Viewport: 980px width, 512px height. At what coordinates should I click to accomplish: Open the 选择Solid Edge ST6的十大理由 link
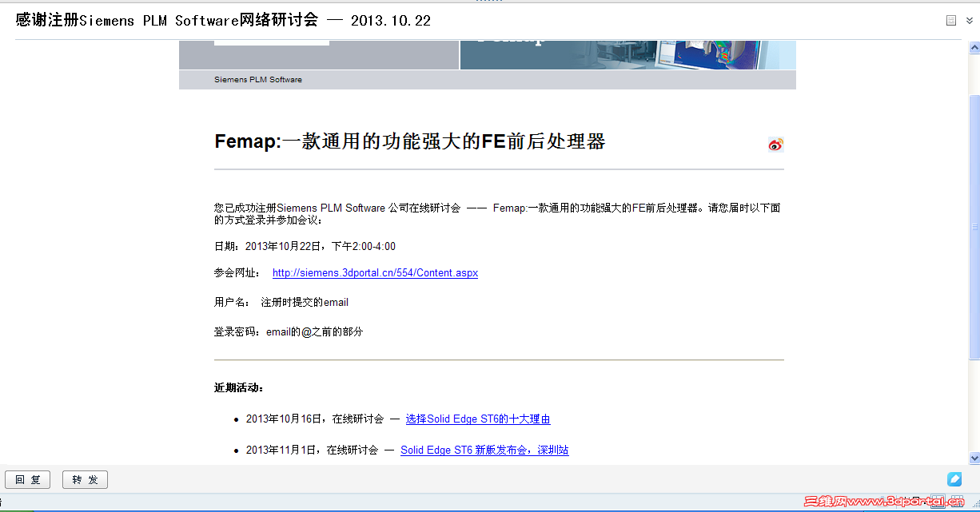[x=477, y=419]
